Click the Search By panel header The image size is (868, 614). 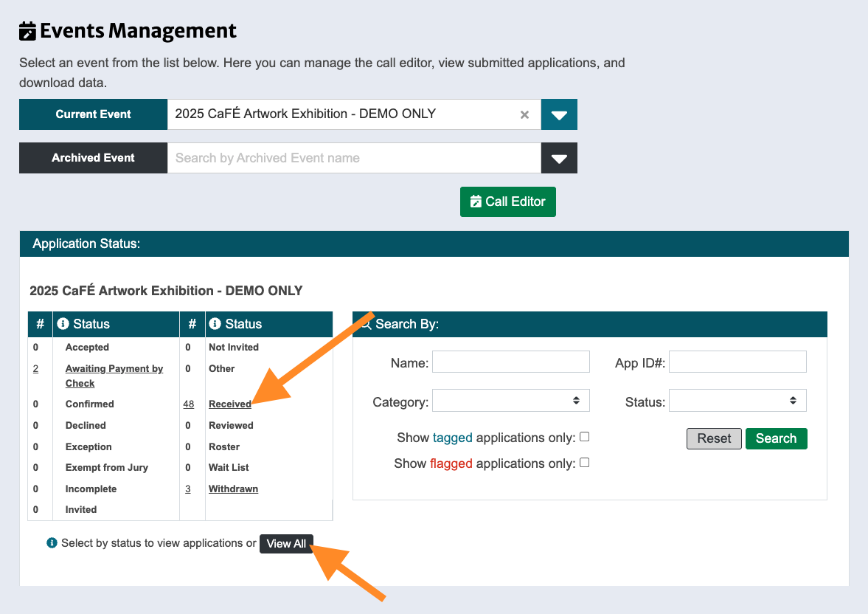pyautogui.click(x=589, y=324)
